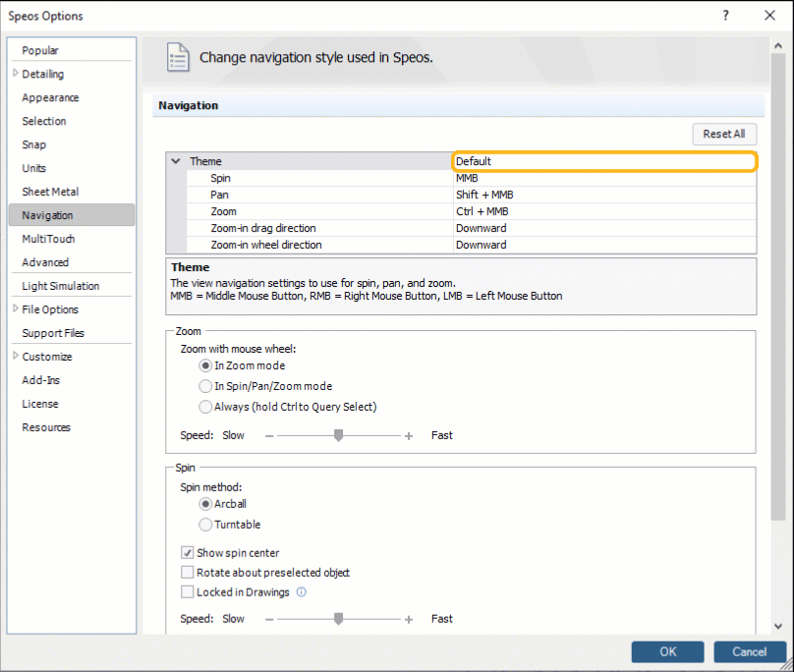Click the document icon next to navigation description
This screenshot has width=794, height=672.
[177, 57]
